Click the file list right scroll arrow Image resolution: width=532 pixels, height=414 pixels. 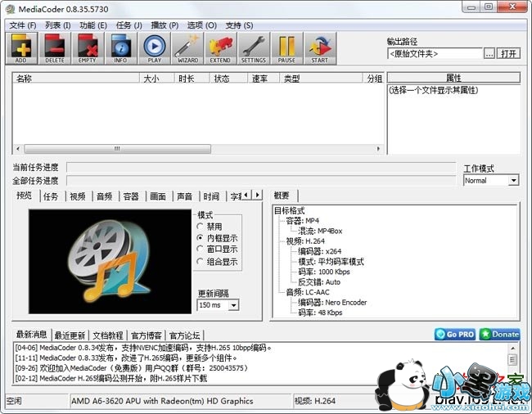pyautogui.click(x=378, y=149)
